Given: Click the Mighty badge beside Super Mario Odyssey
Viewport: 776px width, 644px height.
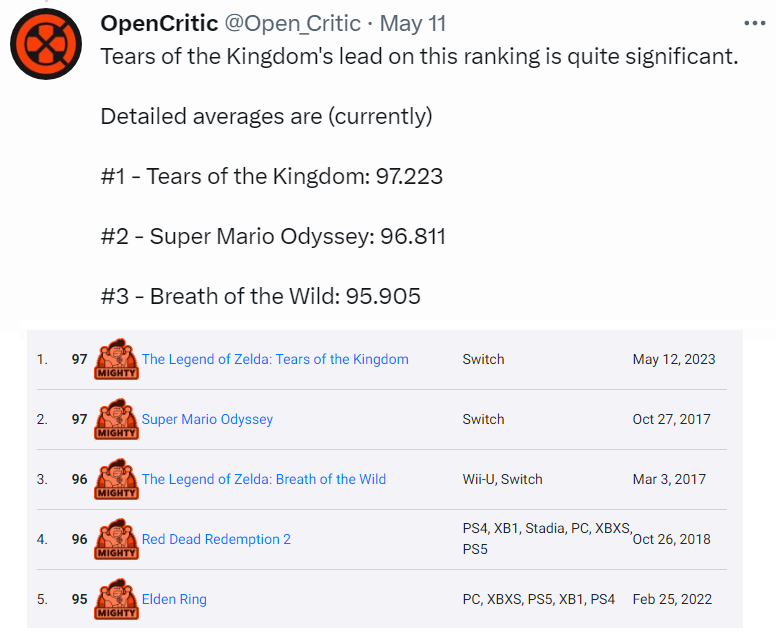Looking at the screenshot, I should [x=116, y=419].
